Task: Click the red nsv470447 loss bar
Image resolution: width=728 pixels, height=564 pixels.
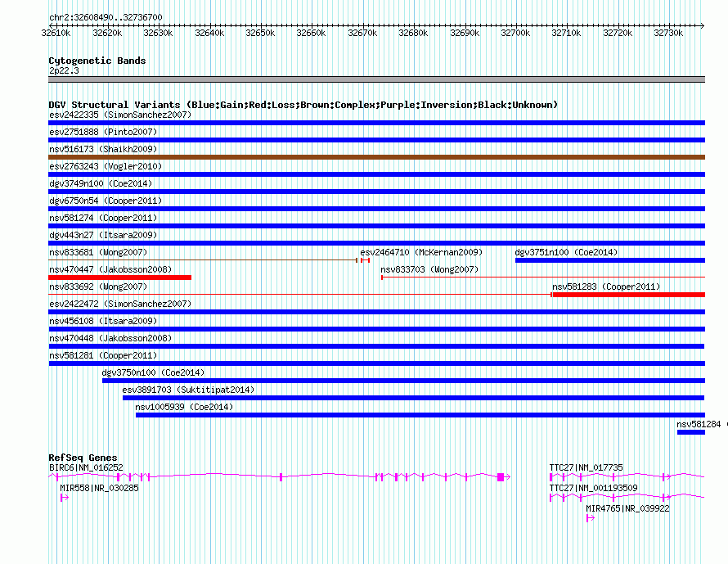Action: click(119, 277)
